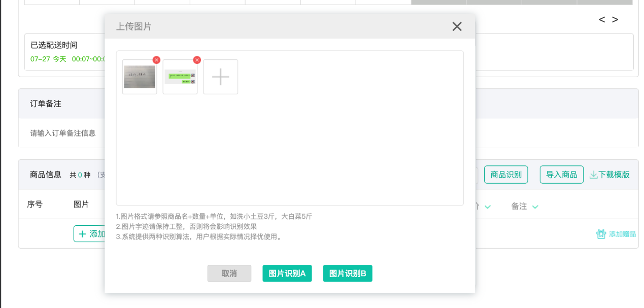This screenshot has width=644, height=308.
Task: Remove the handwritten note image via red X
Action: tap(156, 59)
